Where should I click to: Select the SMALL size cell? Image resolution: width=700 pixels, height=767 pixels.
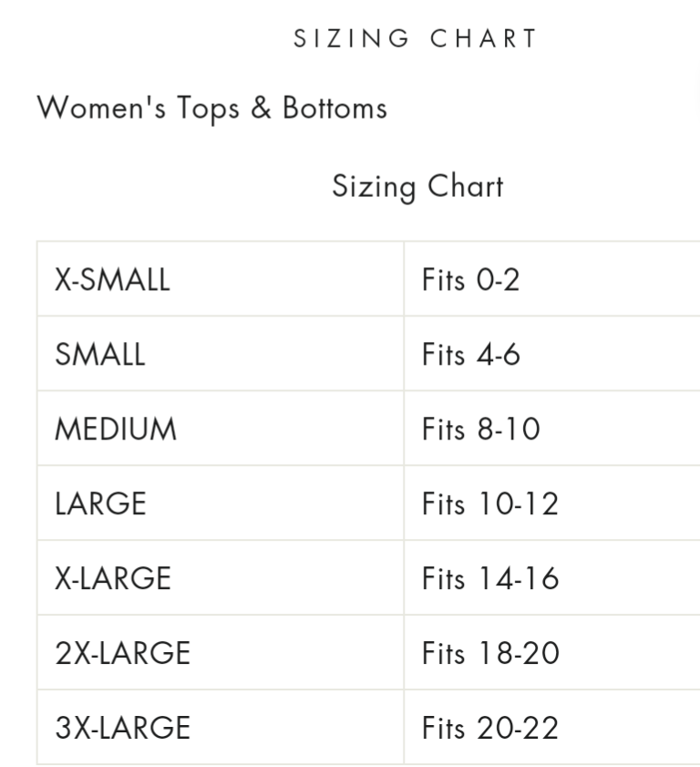coord(99,354)
